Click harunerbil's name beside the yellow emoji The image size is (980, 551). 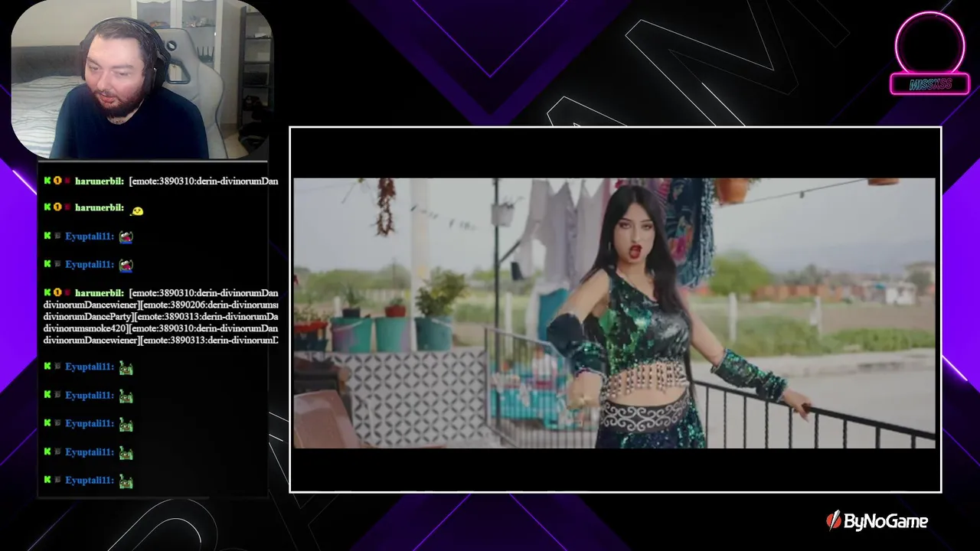click(100, 208)
